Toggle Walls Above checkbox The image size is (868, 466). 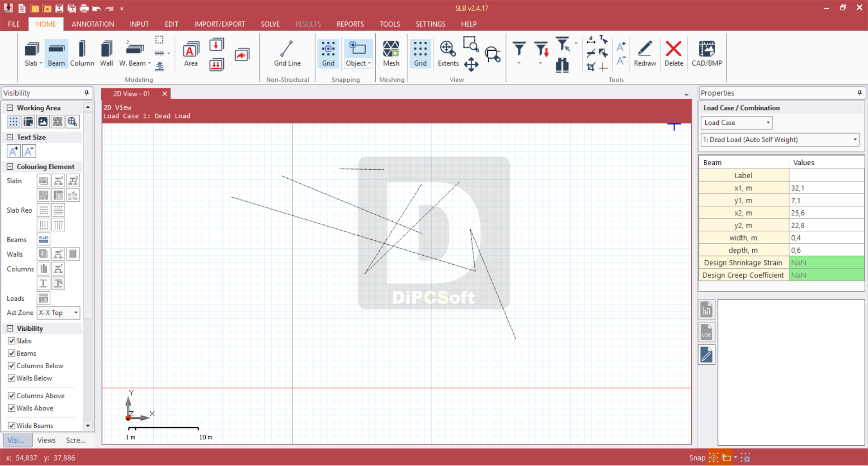[12, 408]
